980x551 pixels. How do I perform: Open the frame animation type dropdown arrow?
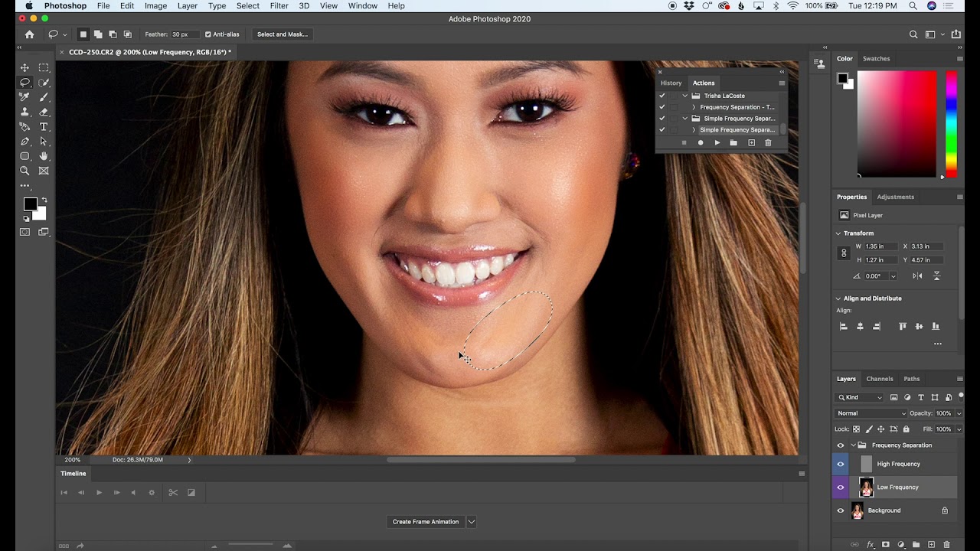472,522
